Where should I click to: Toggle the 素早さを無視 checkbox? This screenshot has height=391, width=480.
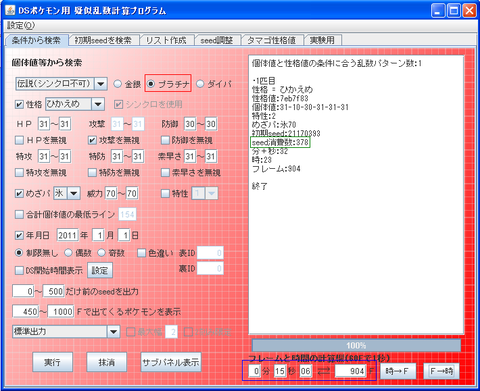[165, 173]
